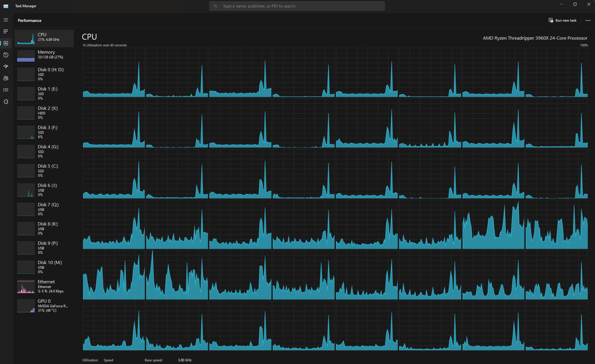This screenshot has width=595, height=364.
Task: Click the Performance page icon in sidebar
Action: click(6, 43)
